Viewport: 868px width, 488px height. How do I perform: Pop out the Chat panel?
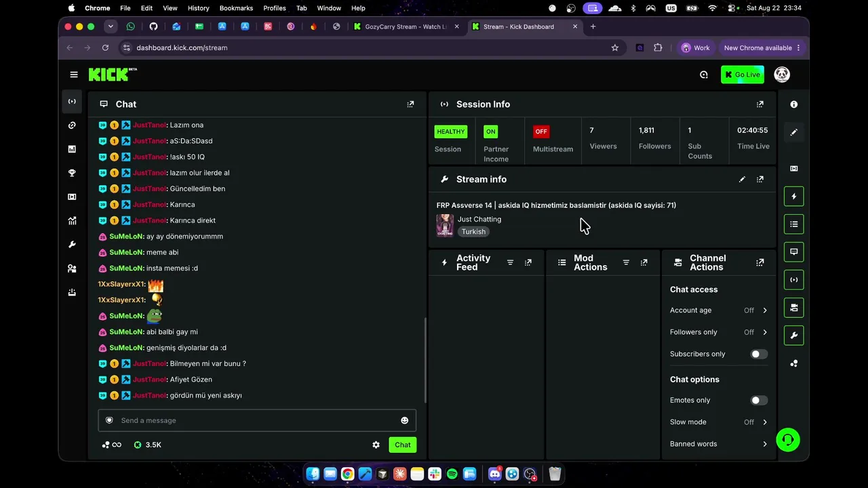pyautogui.click(x=410, y=104)
